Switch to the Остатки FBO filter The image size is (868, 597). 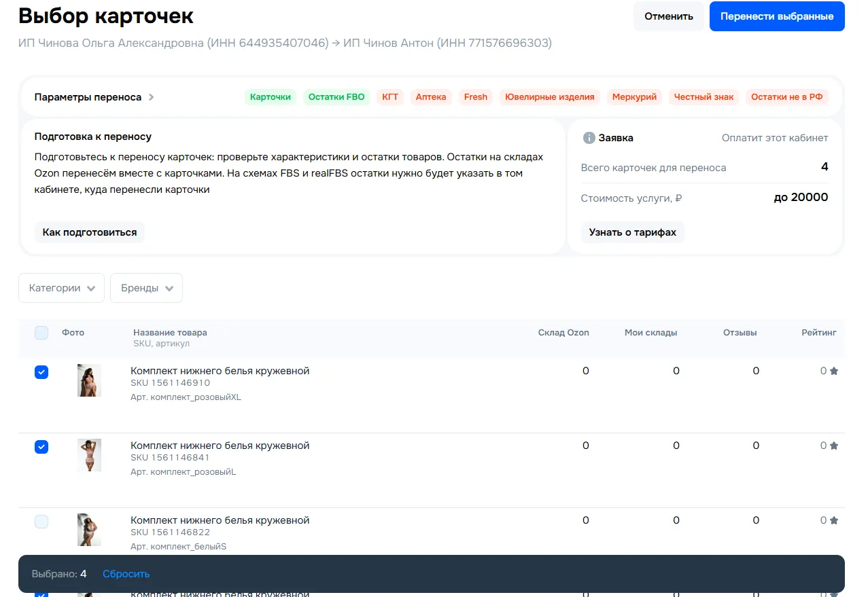(x=336, y=96)
